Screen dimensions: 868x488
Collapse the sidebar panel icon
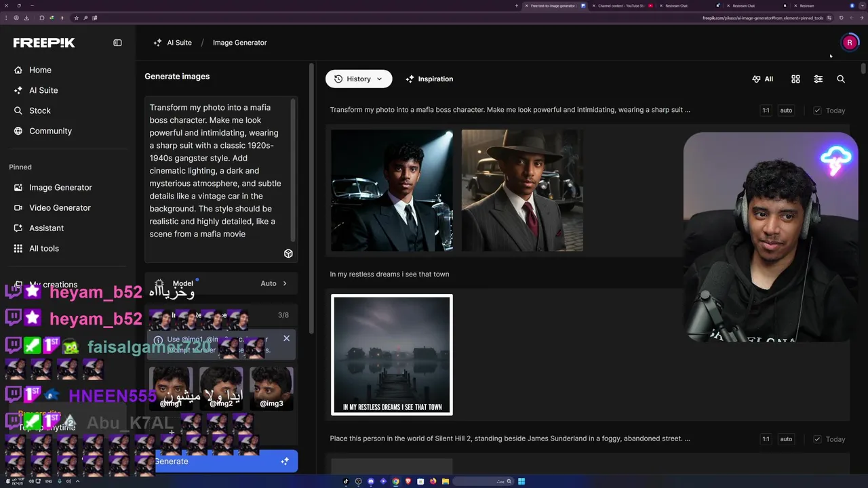pyautogui.click(x=117, y=43)
